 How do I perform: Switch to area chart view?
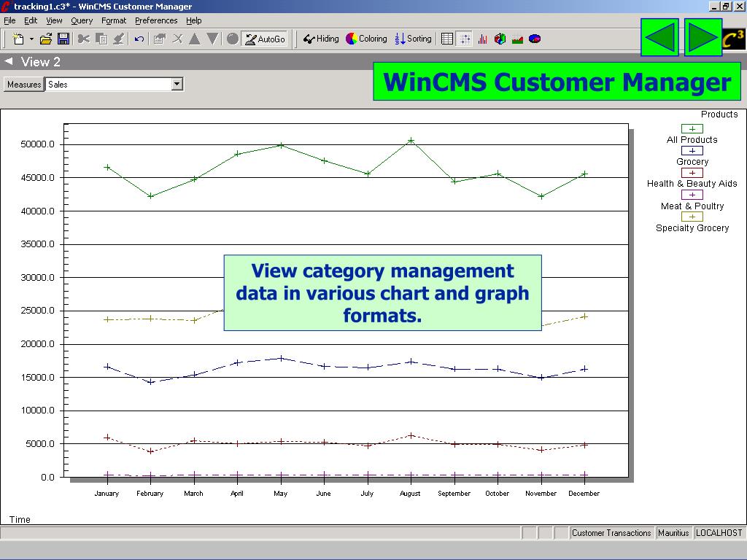pyautogui.click(x=517, y=39)
